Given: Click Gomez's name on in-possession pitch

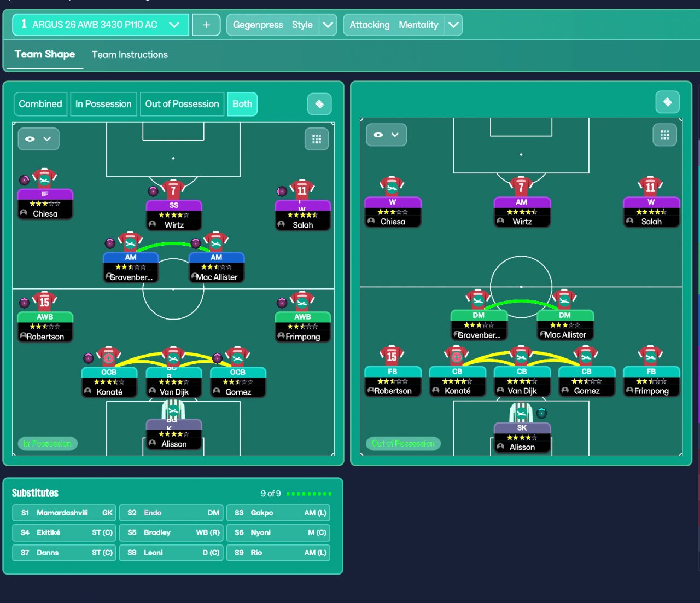Looking at the screenshot, I should tap(238, 392).
